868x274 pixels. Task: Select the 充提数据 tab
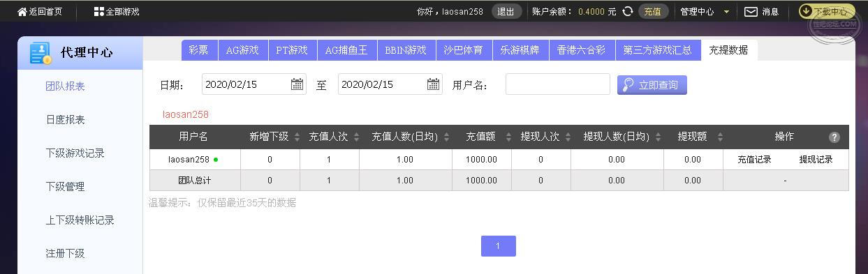728,50
